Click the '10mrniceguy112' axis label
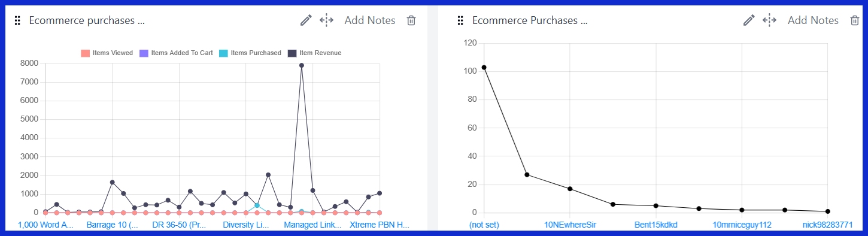The height and width of the screenshot is (236, 868). [742, 225]
